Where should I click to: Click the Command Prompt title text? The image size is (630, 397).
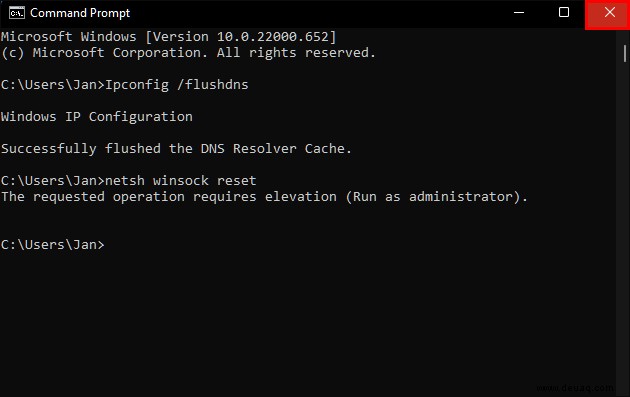tap(80, 13)
